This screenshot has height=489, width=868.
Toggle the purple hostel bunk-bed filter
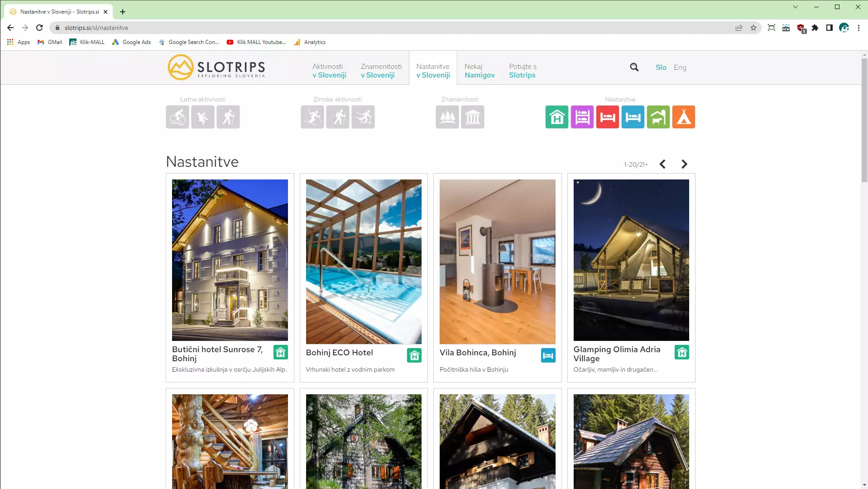582,117
